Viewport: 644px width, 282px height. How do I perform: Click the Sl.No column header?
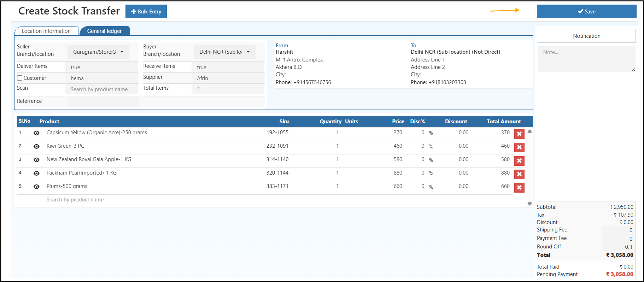click(24, 121)
